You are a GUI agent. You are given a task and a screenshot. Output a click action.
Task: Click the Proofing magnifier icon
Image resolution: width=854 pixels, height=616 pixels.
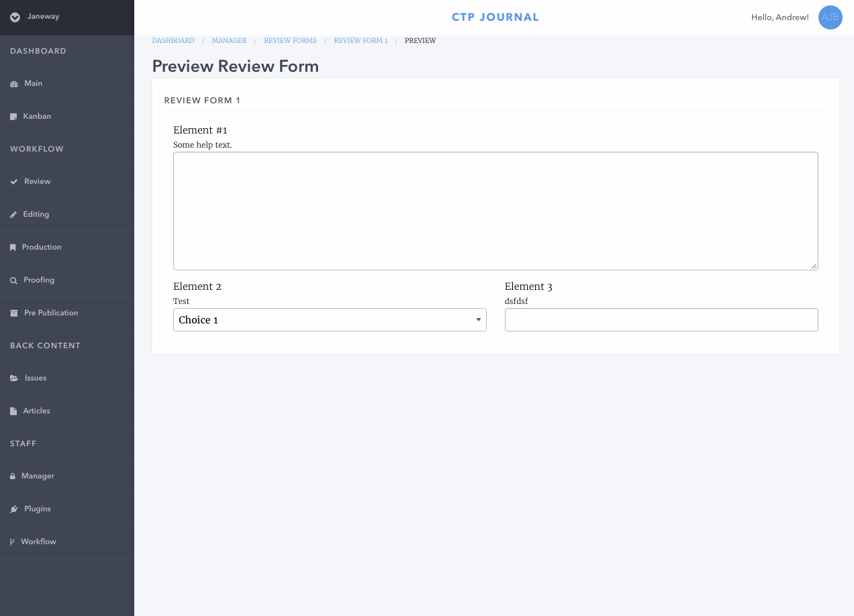12,280
